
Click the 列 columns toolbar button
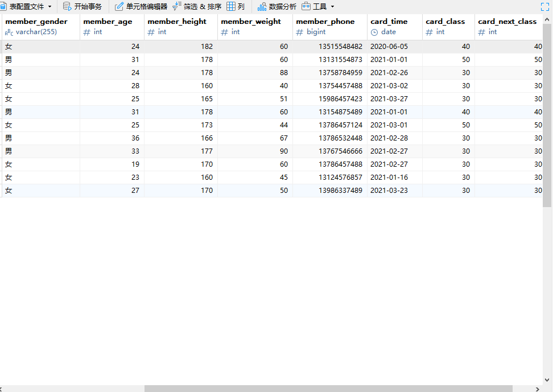click(236, 7)
